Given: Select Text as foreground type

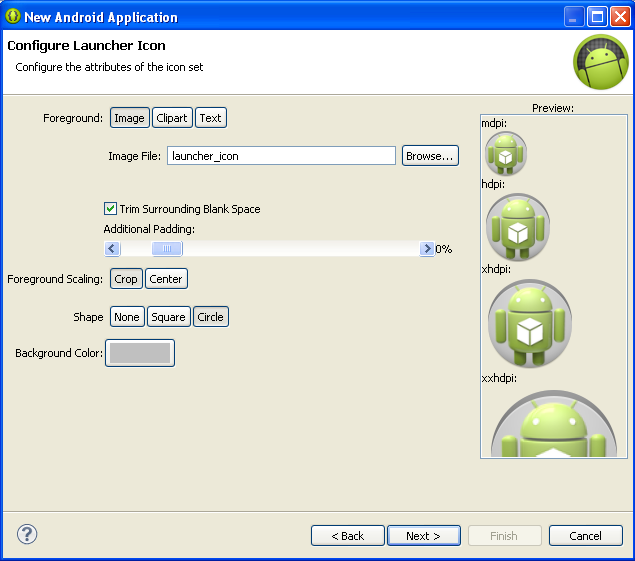Looking at the screenshot, I should pyautogui.click(x=211, y=118).
